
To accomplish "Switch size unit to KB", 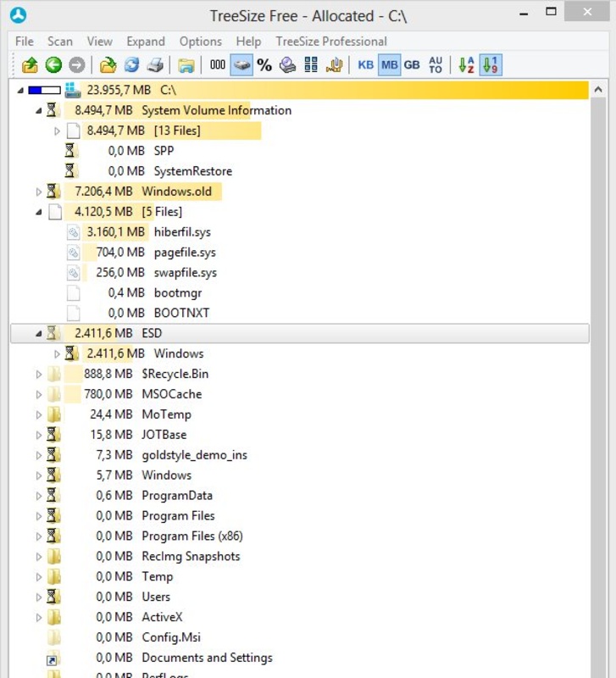I will click(366, 65).
